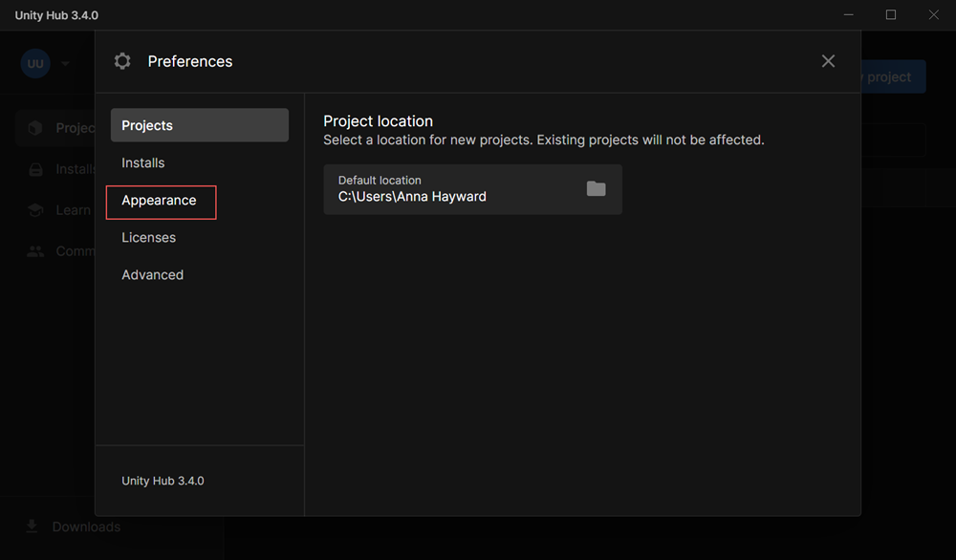Click the UU account avatar
The height and width of the screenshot is (560, 956).
[x=35, y=63]
